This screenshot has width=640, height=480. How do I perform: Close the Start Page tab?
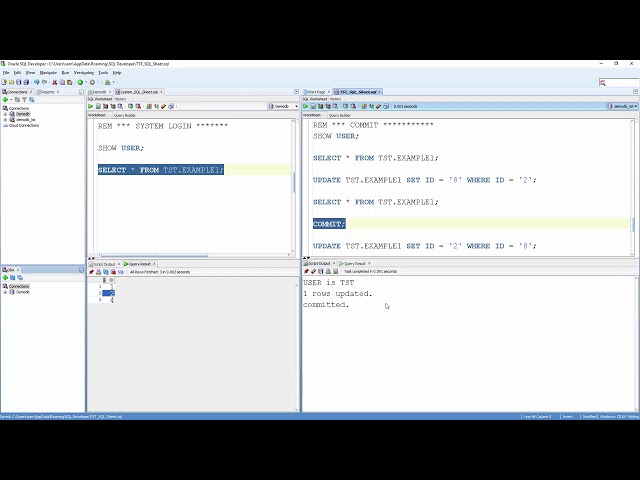329,92
